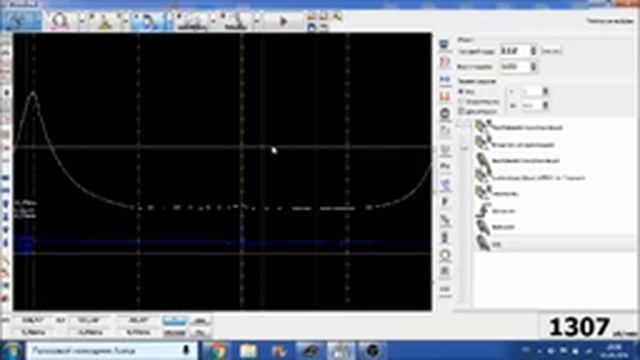Click the second red icon in right vertical toolbar

click(x=444, y=62)
